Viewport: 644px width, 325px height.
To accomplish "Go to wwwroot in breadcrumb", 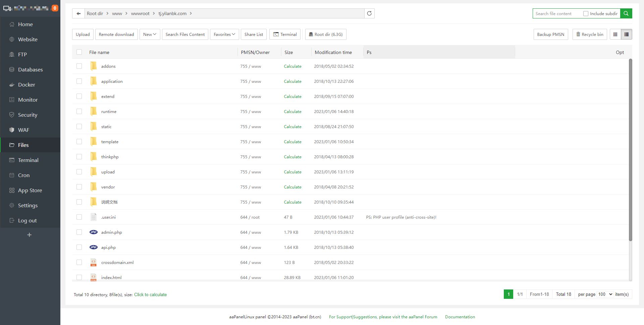I will pyautogui.click(x=140, y=13).
